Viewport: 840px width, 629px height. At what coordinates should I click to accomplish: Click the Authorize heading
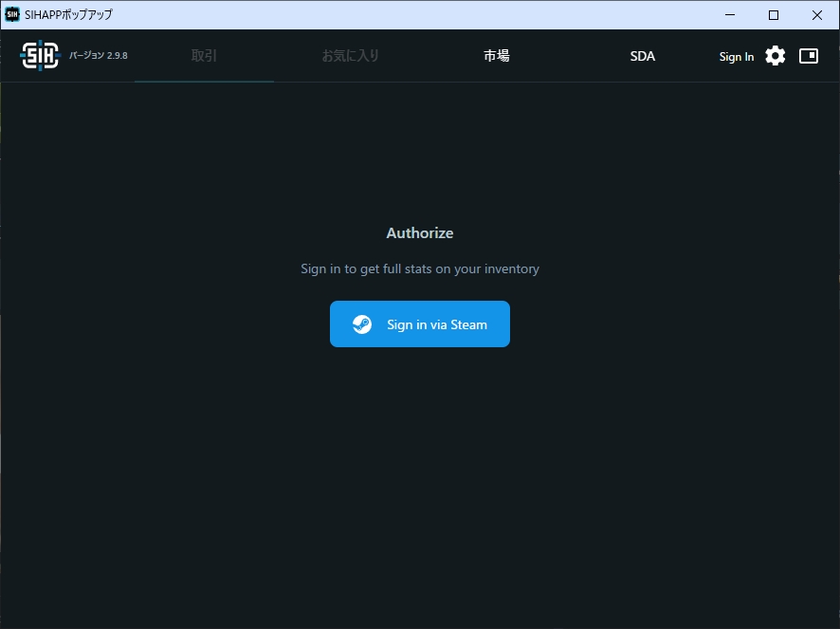420,233
